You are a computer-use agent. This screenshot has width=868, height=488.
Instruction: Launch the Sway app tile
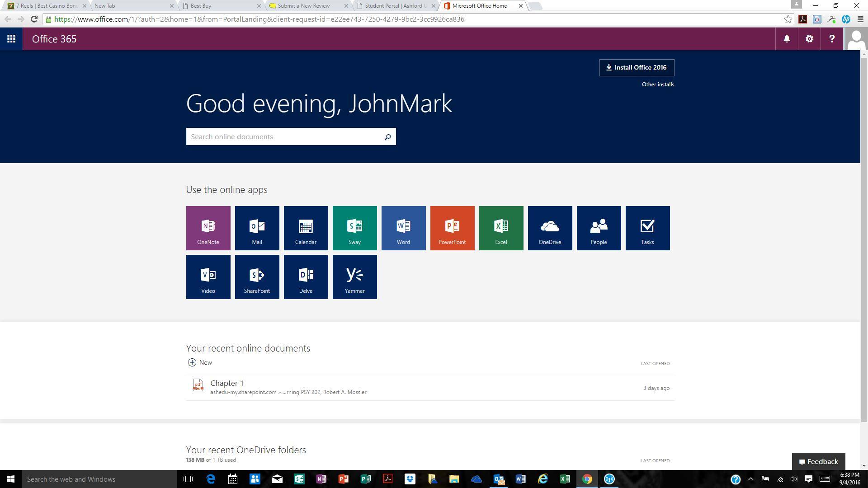[x=354, y=228]
